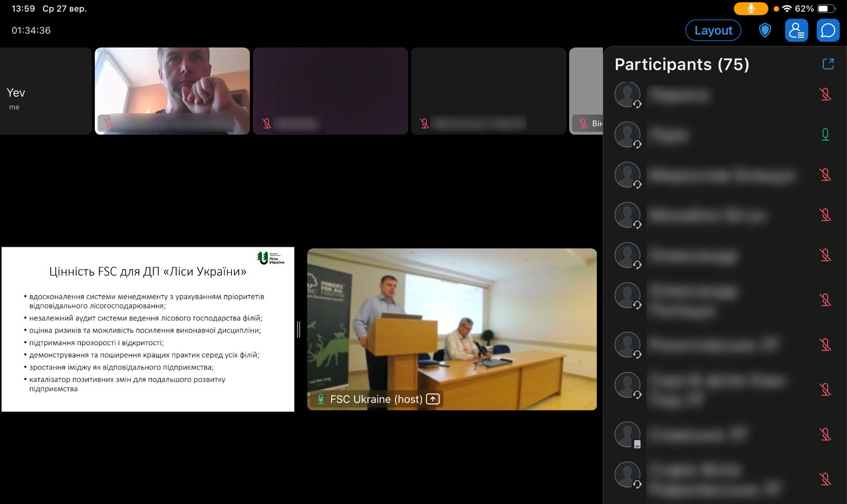Tap the Wi-Fi status icon
This screenshot has width=847, height=504.
(x=787, y=8)
